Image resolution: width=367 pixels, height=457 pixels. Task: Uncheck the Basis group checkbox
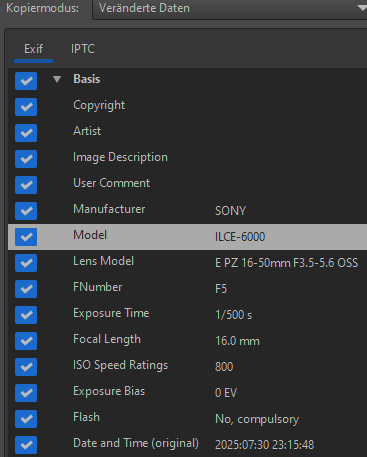tap(26, 81)
